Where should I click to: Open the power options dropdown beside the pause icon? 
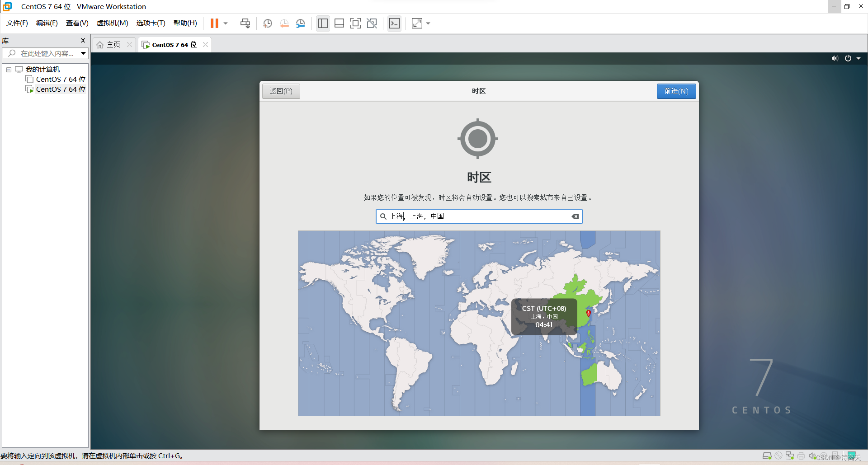(226, 23)
